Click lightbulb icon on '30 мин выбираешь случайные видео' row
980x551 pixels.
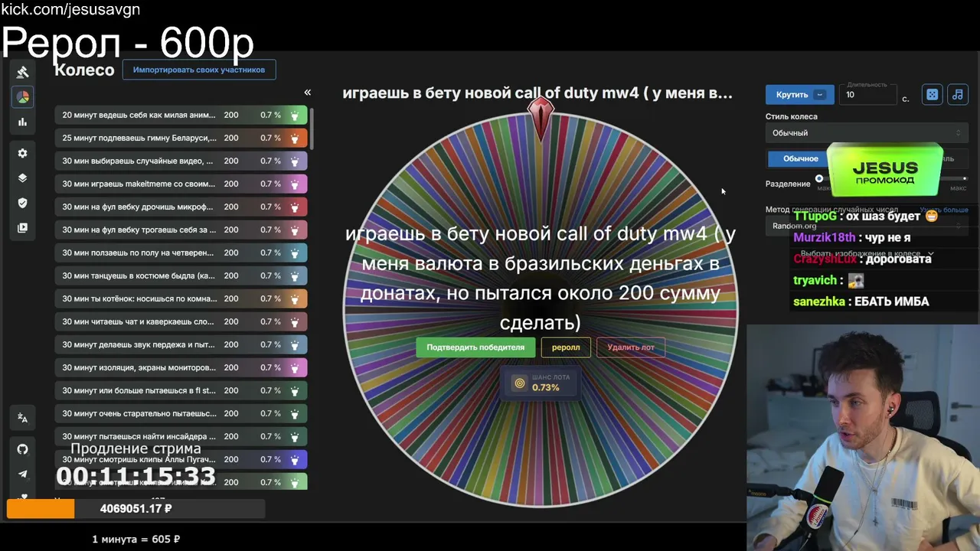tap(295, 161)
